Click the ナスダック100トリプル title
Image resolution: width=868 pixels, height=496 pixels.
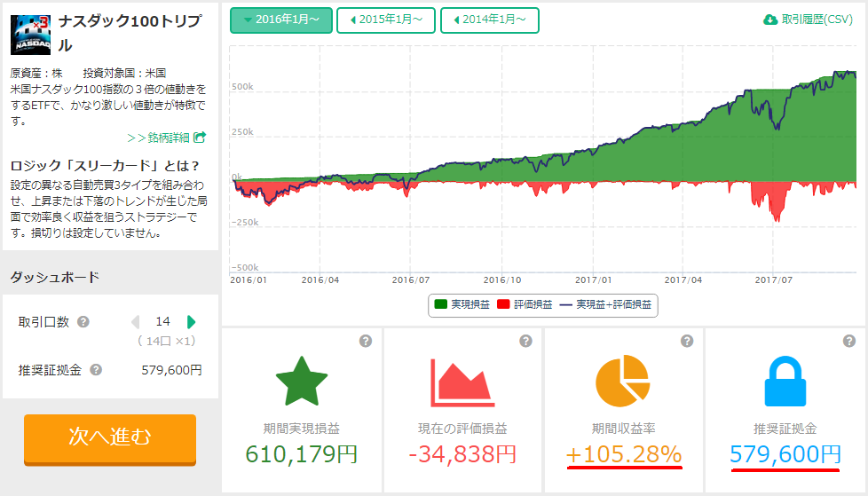[x=130, y=33]
